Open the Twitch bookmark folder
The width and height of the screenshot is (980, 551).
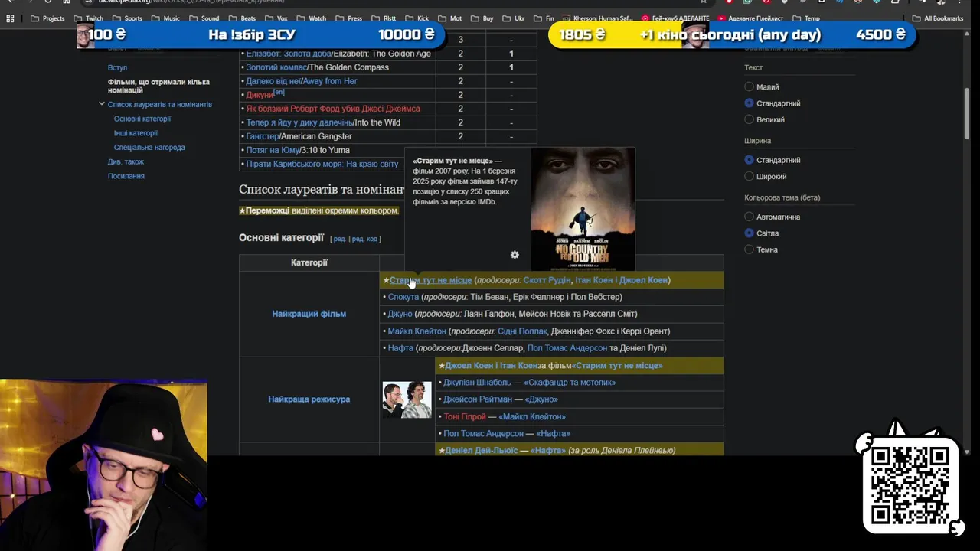89,18
